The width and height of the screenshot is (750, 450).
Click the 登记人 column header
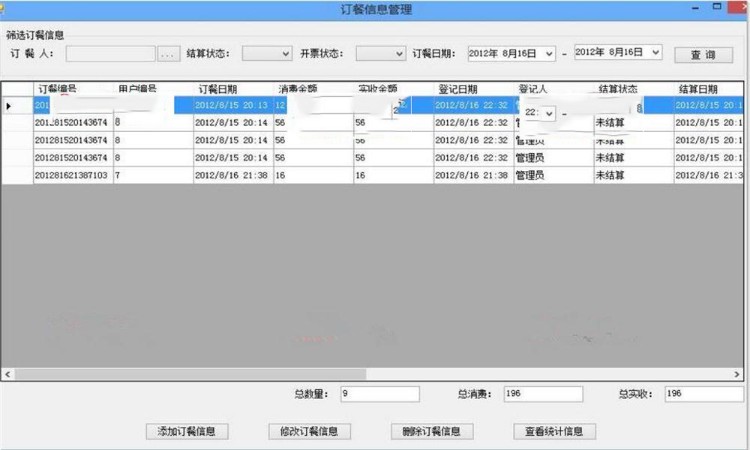coord(554,89)
